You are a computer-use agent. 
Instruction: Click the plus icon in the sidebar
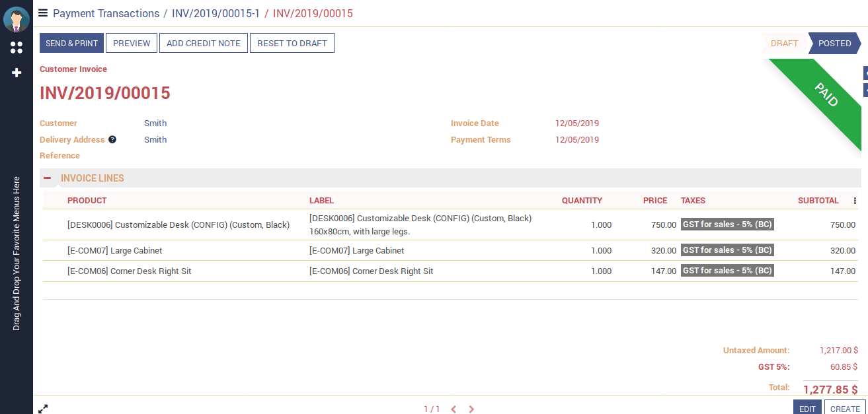point(17,73)
